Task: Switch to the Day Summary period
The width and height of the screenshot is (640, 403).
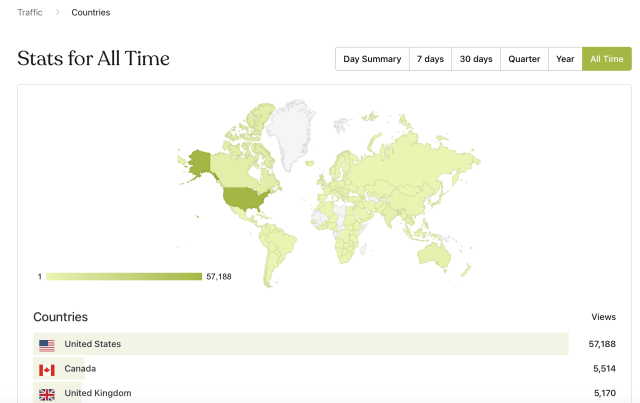Action: (x=372, y=59)
